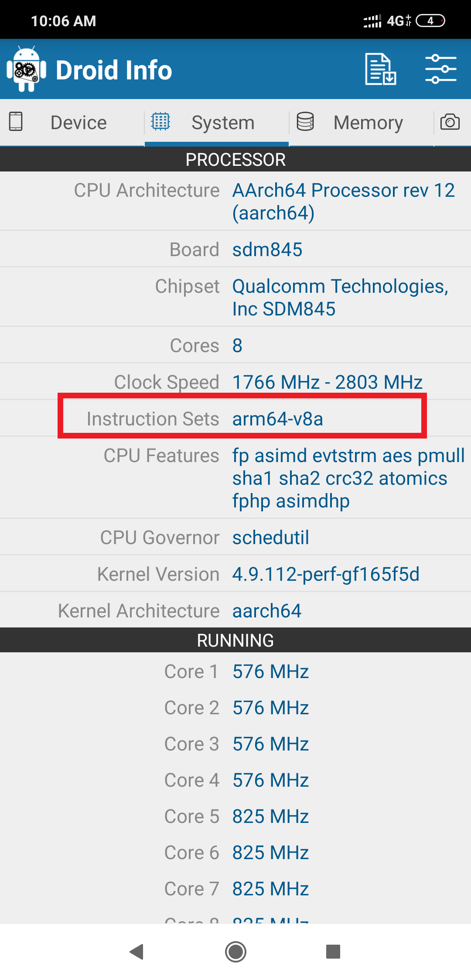Select the CPU Governor schedutil row
This screenshot has width=471, height=980.
(x=235, y=538)
